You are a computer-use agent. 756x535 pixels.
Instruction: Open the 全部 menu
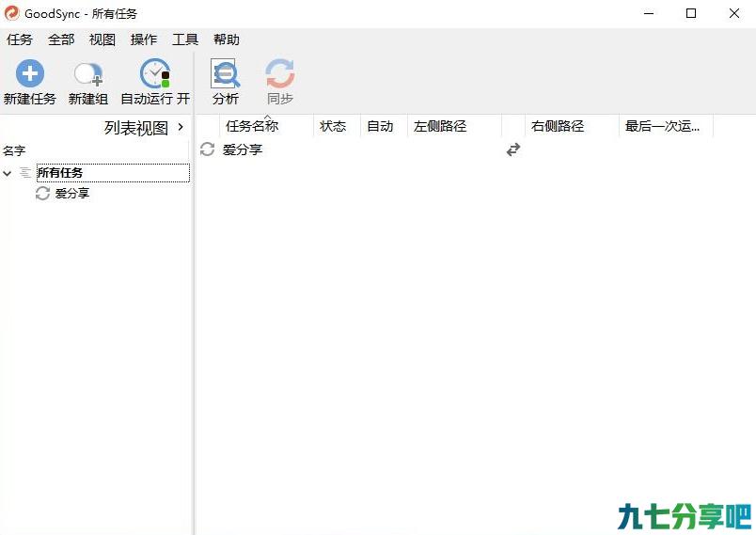click(x=61, y=39)
